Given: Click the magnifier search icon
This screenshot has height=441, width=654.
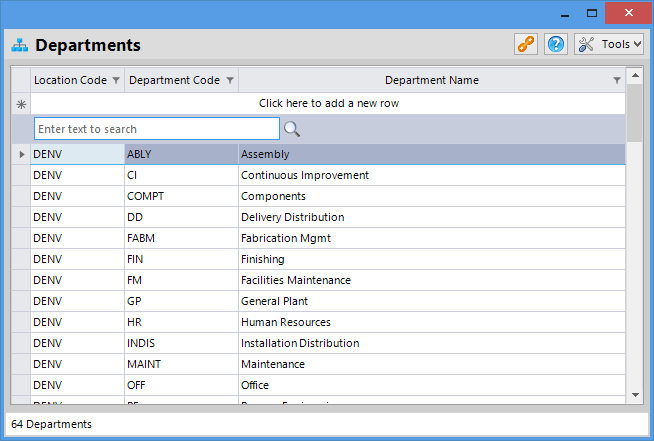Looking at the screenshot, I should (292, 129).
